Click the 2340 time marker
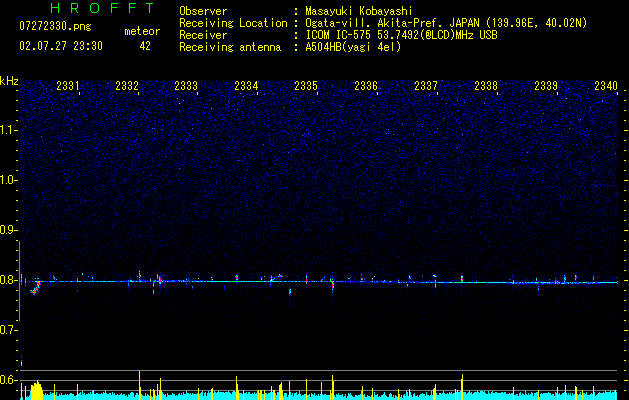The width and height of the screenshot is (629, 400). point(606,85)
